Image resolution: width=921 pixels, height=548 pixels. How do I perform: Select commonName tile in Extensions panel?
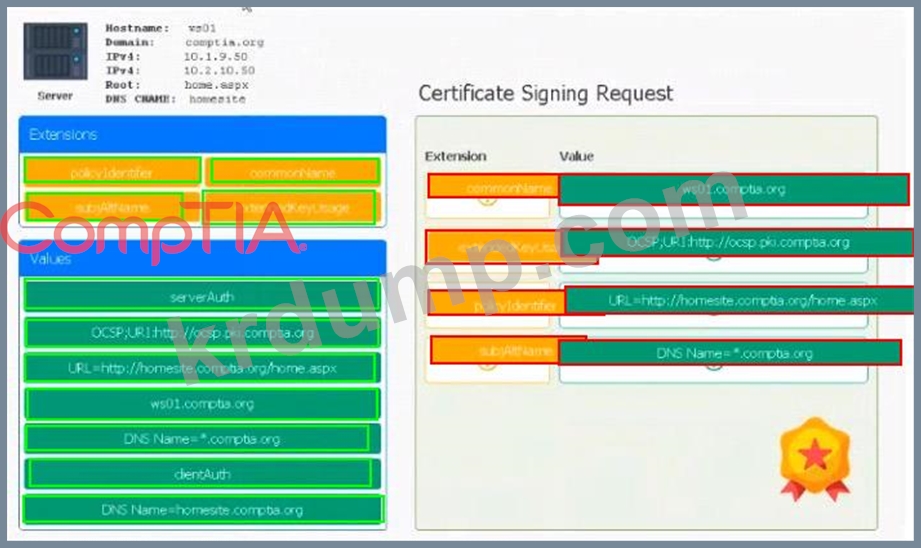tap(293, 172)
